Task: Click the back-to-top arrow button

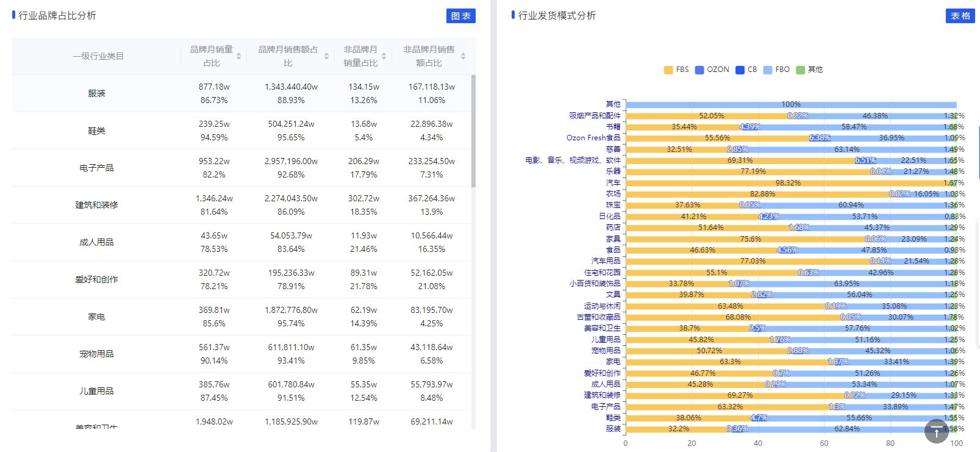Action: [x=936, y=431]
